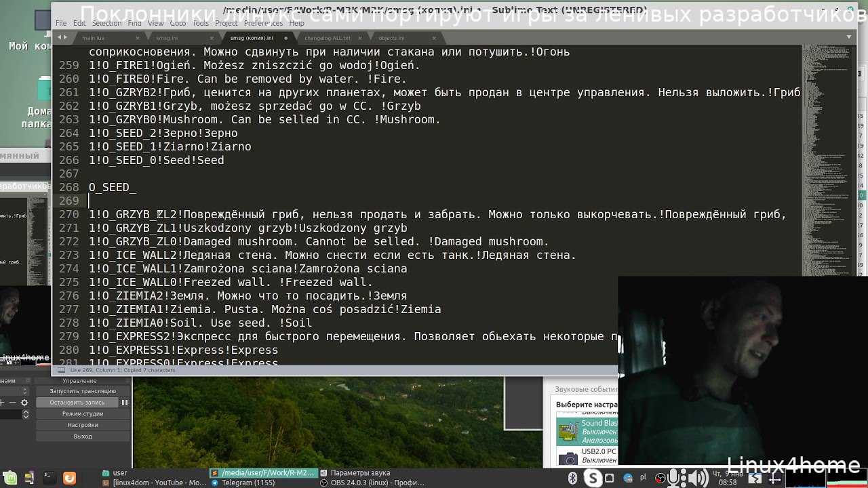Click line 280 O_EXPRESS1 text
Viewport: 868px width, 488px height.
[183, 350]
